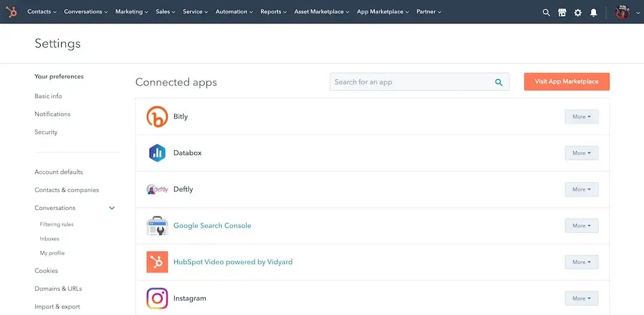Open the marketplace storefront icon

[562, 12]
